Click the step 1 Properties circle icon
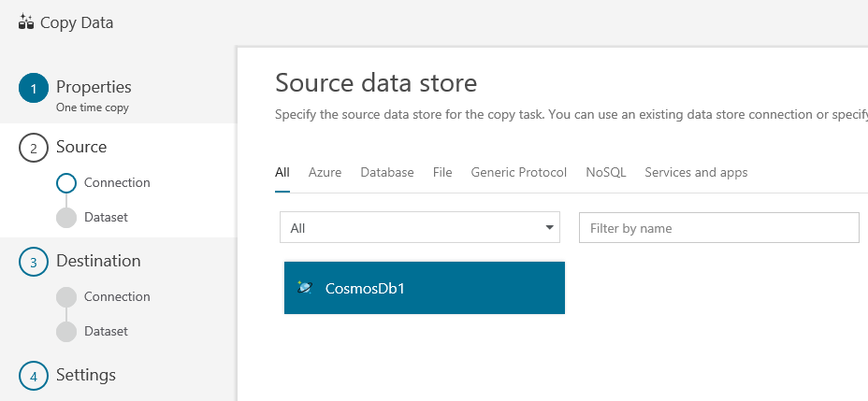The image size is (868, 401). point(34,89)
